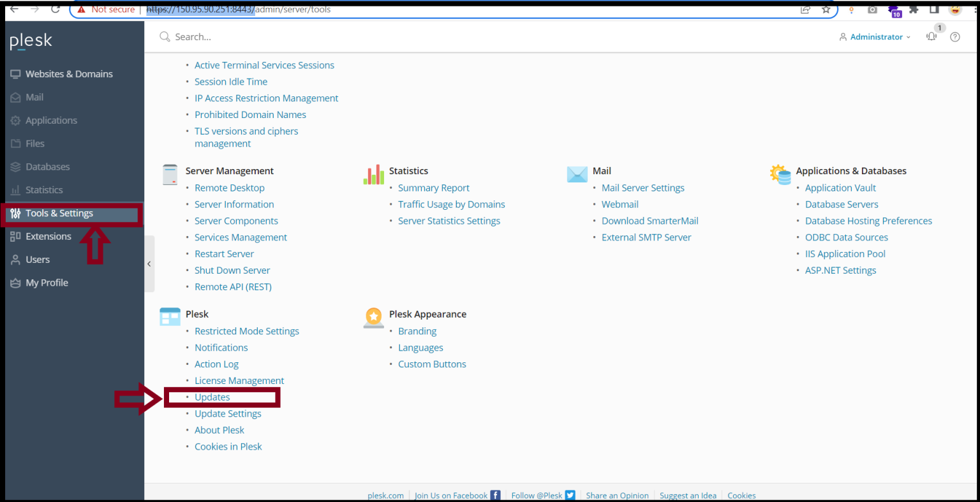Open Remote Desktop link
The image size is (980, 502).
click(230, 188)
